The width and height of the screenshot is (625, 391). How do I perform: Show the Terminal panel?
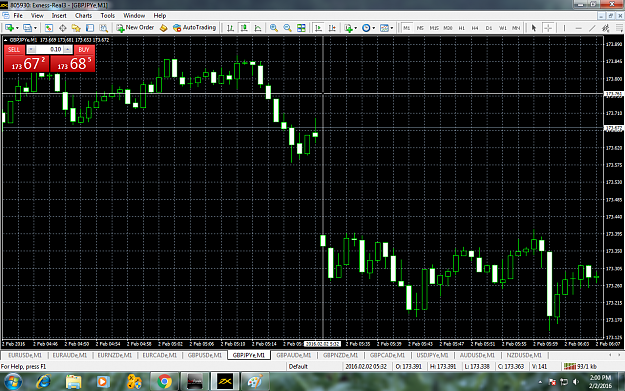click(90, 28)
